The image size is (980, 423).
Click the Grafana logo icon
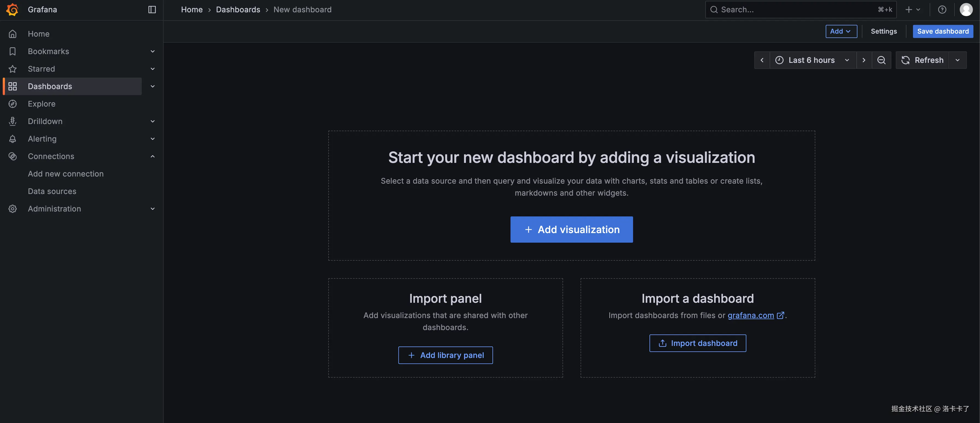click(13, 10)
